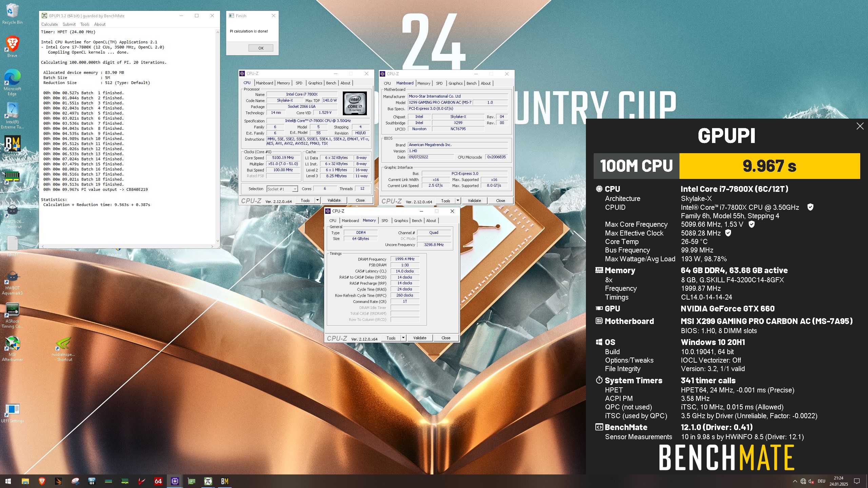Click the AIDA64 taskbar icon

158,481
